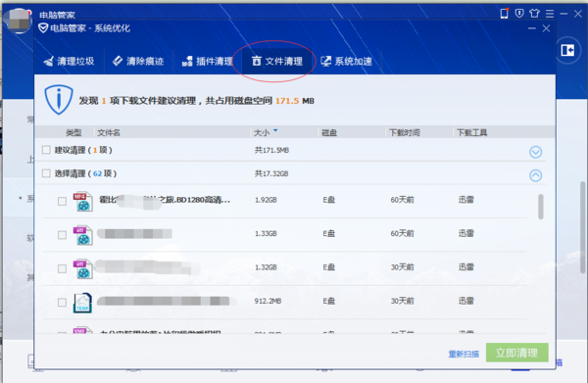588x383 pixels.
Task: Click the 文件清理 trash icon
Action: tap(257, 61)
